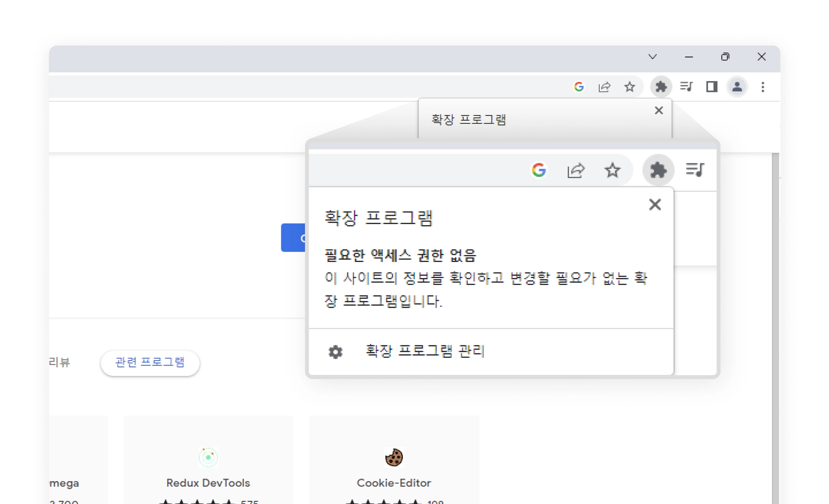This screenshot has height=504, width=829.
Task: Click the enlarged star icon in the magnified view
Action: pyautogui.click(x=612, y=170)
